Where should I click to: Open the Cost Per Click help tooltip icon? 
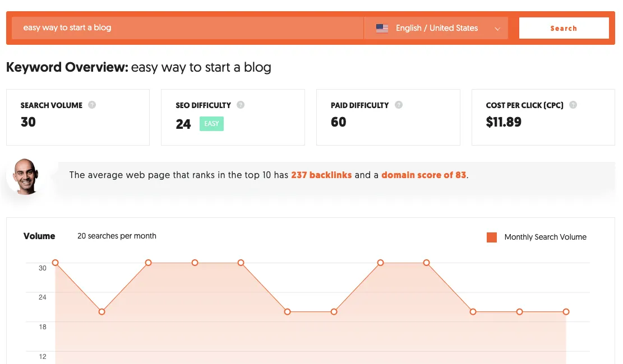coord(573,105)
